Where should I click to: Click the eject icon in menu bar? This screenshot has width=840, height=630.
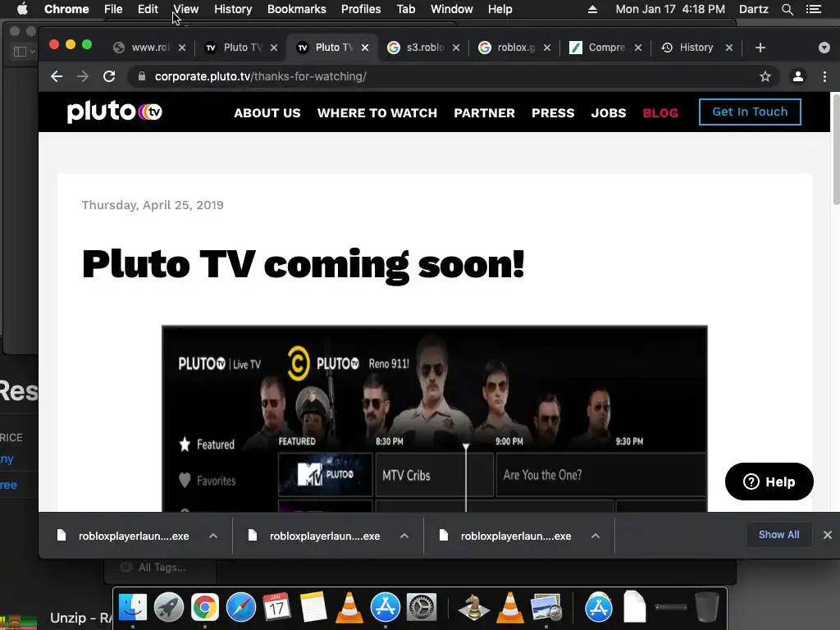coord(592,9)
